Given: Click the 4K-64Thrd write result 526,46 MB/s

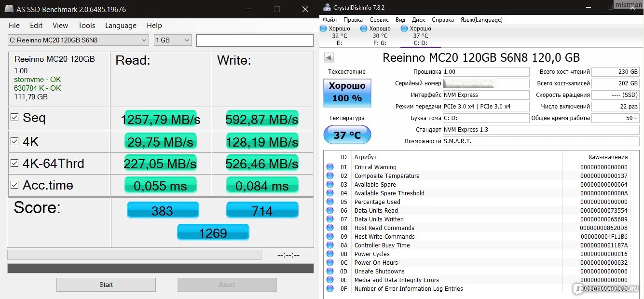Looking at the screenshot, I should [262, 163].
